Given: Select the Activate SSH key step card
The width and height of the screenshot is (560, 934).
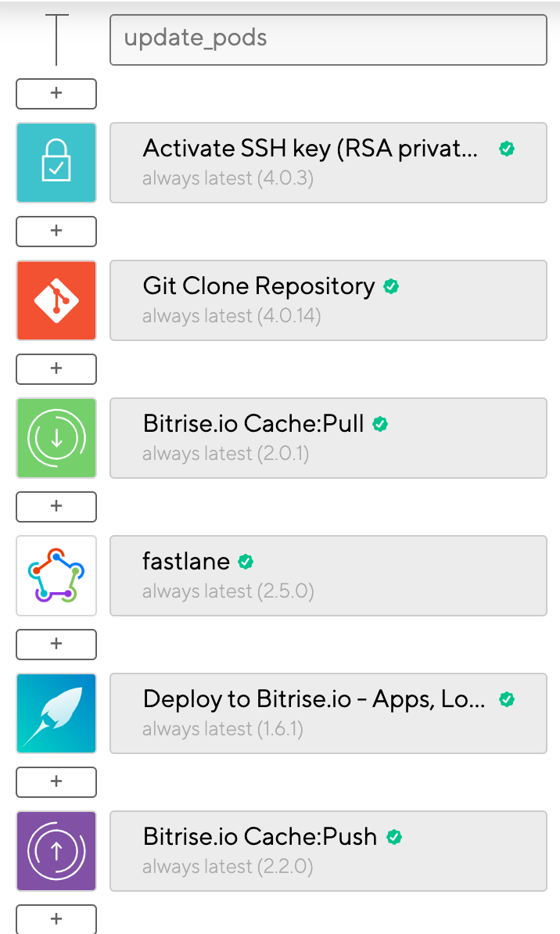Looking at the screenshot, I should (328, 163).
